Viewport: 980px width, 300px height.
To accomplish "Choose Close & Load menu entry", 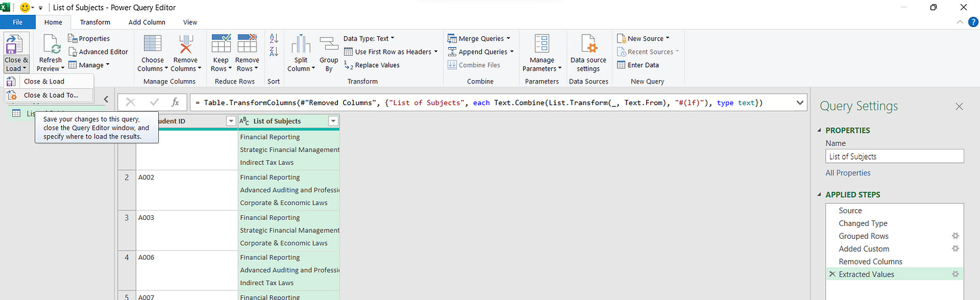I will click(48, 81).
